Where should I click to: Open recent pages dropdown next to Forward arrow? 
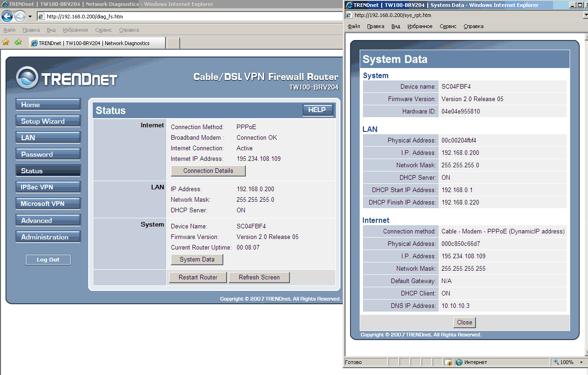(x=30, y=17)
